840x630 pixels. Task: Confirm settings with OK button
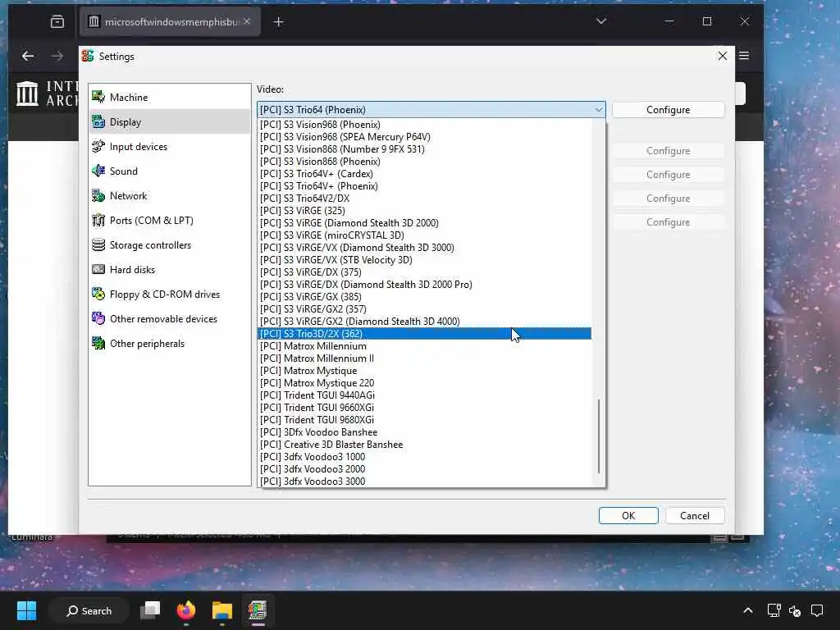tap(628, 515)
